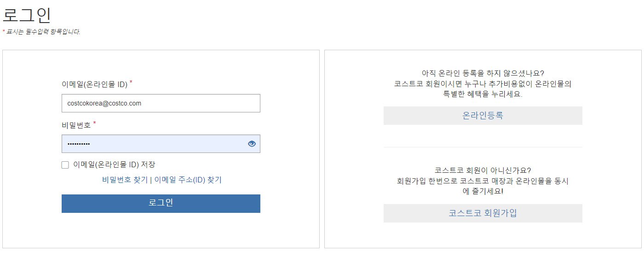Click the red asterisk beside the email label

[x=131, y=82]
